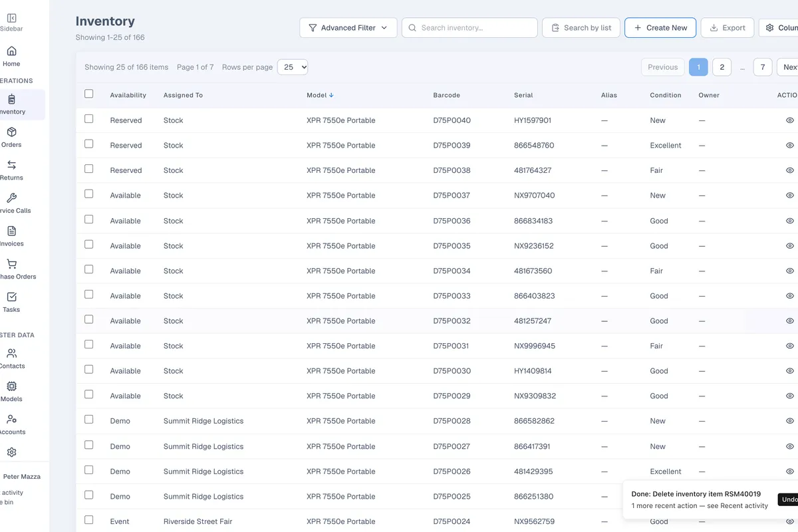Viewport: 798px width, 532px height.
Task: Open the Returns arrows icon
Action: pos(11,165)
